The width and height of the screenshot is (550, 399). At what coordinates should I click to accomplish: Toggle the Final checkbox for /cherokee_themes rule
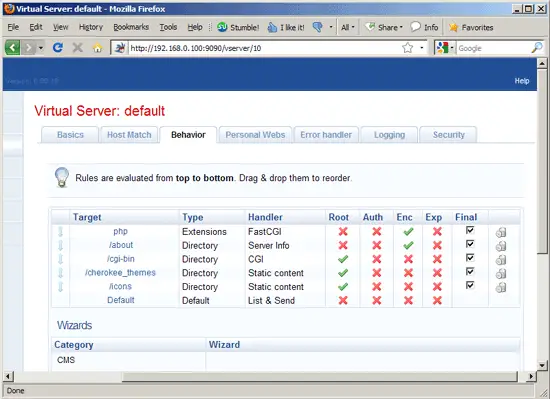point(470,271)
